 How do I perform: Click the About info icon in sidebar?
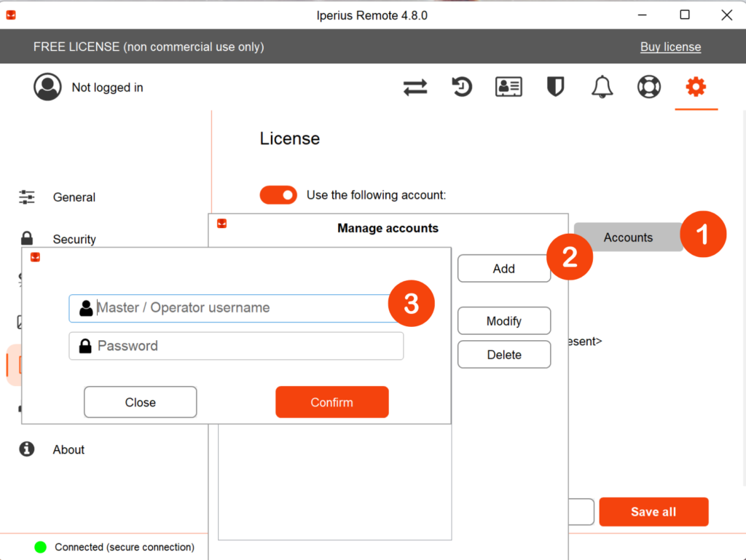pos(27,449)
